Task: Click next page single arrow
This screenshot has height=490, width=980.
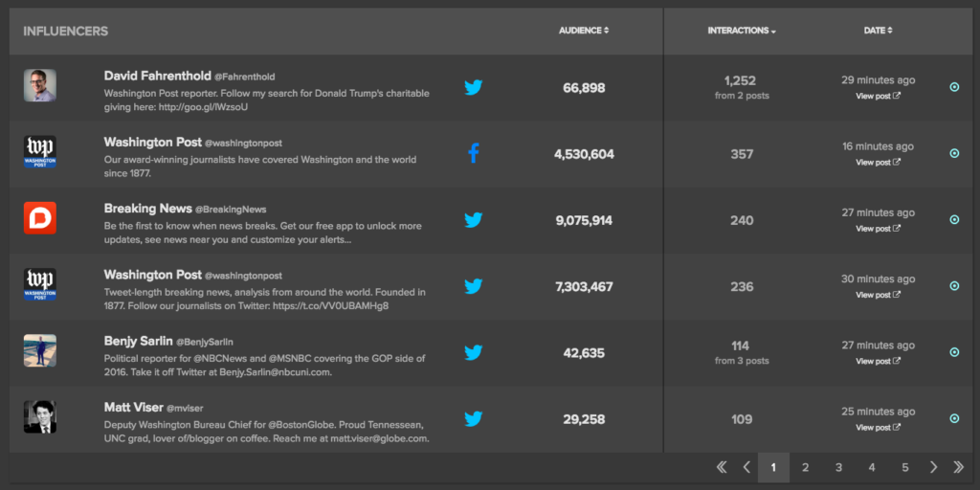Action: click(x=933, y=467)
